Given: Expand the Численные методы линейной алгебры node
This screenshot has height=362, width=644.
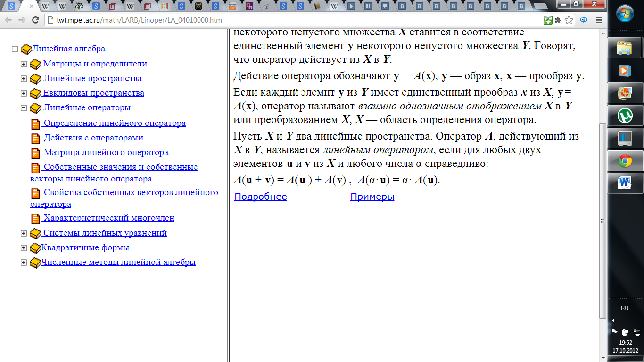Looking at the screenshot, I should (x=24, y=263).
